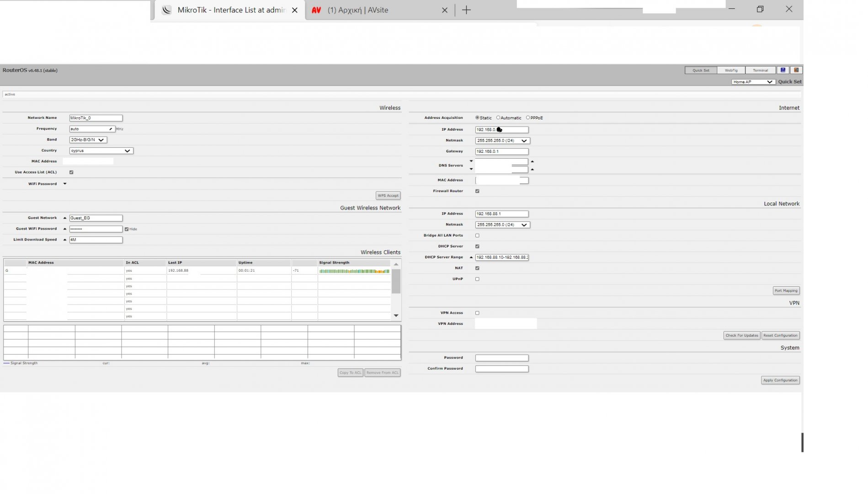868x494 pixels.
Task: Open the Band dropdown
Action: pyautogui.click(x=88, y=140)
